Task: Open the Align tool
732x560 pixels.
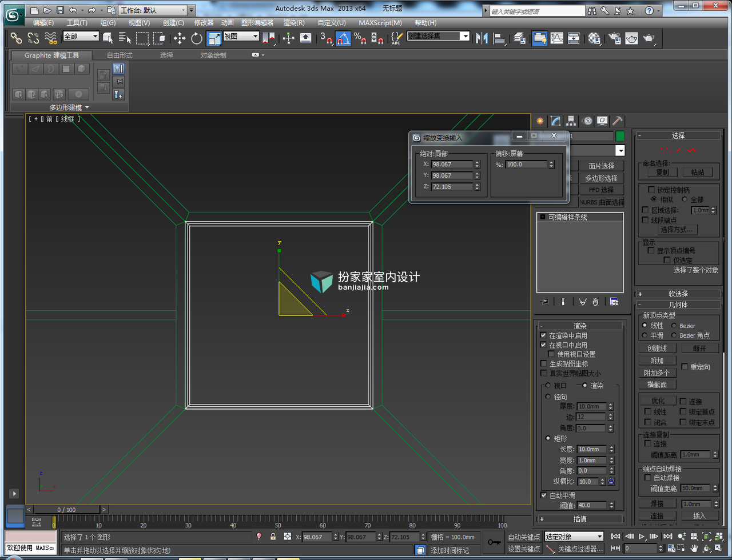Action: click(499, 38)
